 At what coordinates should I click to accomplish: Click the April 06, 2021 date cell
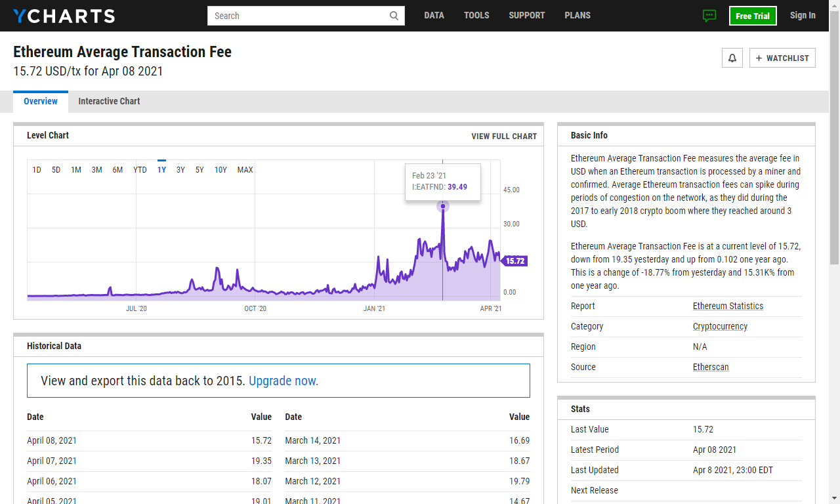tap(52, 482)
